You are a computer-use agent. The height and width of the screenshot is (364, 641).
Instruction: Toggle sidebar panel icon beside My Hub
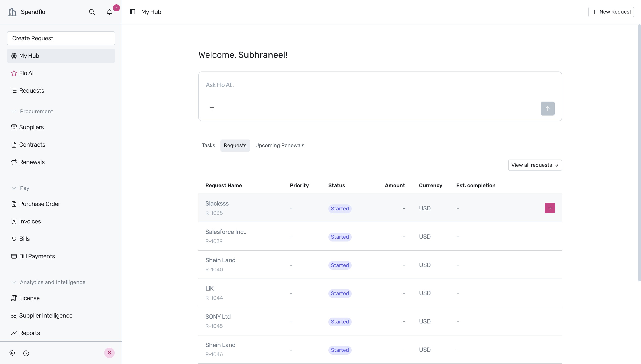pyautogui.click(x=133, y=12)
